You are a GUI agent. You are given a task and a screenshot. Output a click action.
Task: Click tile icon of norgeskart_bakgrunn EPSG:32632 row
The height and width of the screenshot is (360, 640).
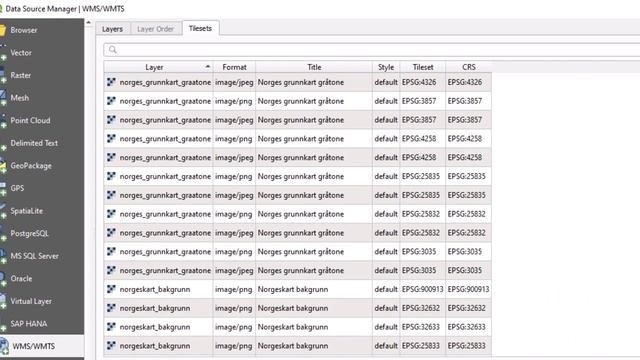(x=111, y=308)
